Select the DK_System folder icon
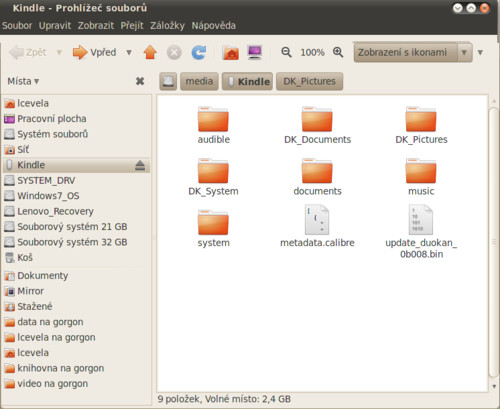The width and height of the screenshot is (500, 409). [213, 171]
